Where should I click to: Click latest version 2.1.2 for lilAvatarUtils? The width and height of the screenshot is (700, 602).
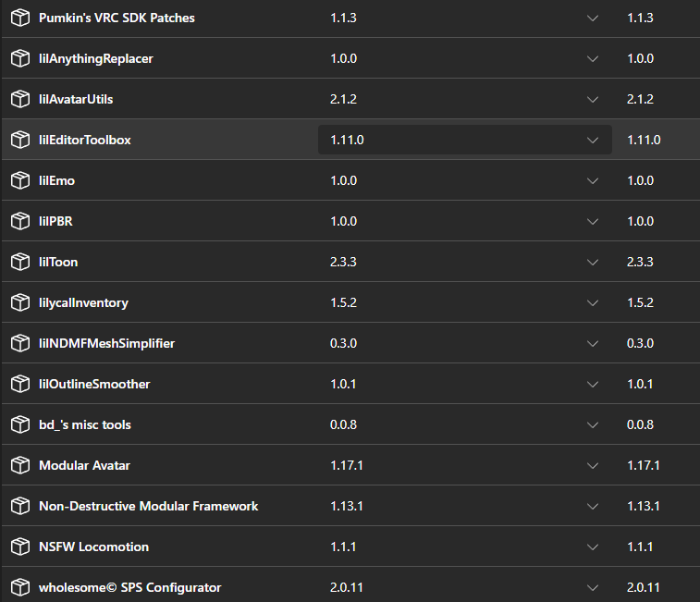[640, 99]
